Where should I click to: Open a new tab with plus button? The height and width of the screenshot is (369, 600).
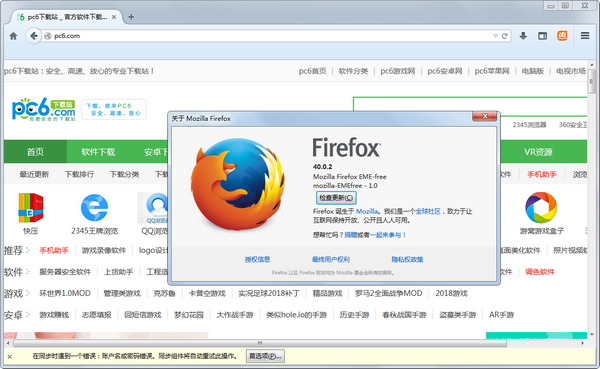pyautogui.click(x=131, y=17)
